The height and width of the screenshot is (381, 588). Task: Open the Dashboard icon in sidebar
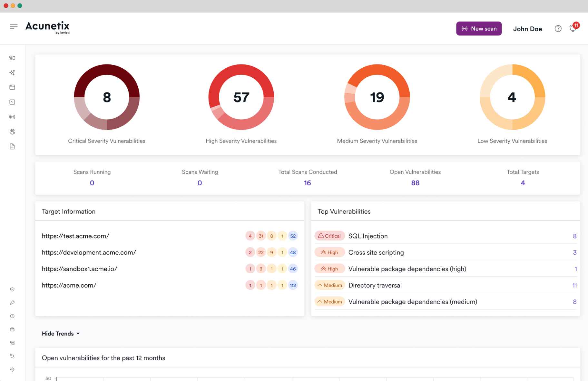click(12, 58)
